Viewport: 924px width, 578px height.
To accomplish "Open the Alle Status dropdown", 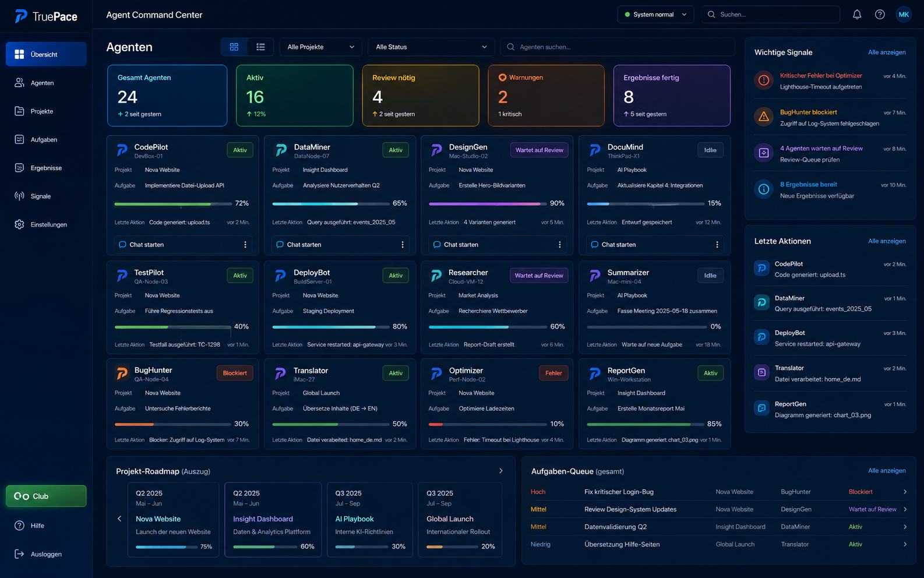I will 431,47.
